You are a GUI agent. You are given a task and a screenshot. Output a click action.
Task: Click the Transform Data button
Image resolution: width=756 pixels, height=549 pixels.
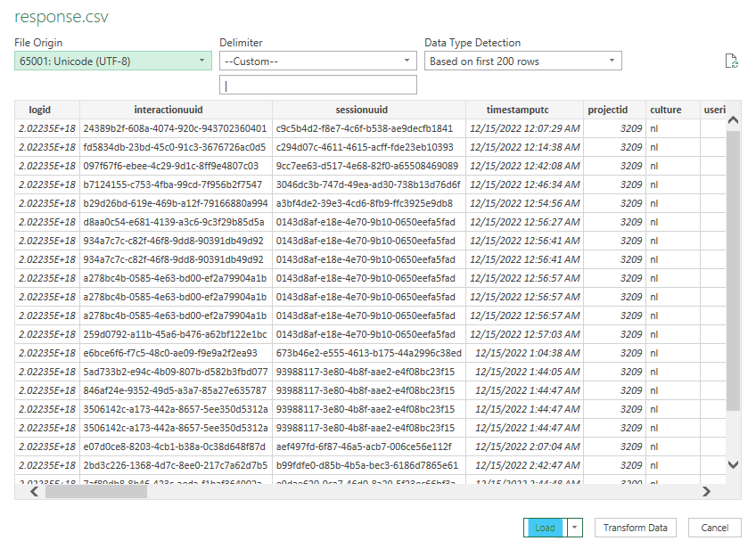(x=636, y=528)
